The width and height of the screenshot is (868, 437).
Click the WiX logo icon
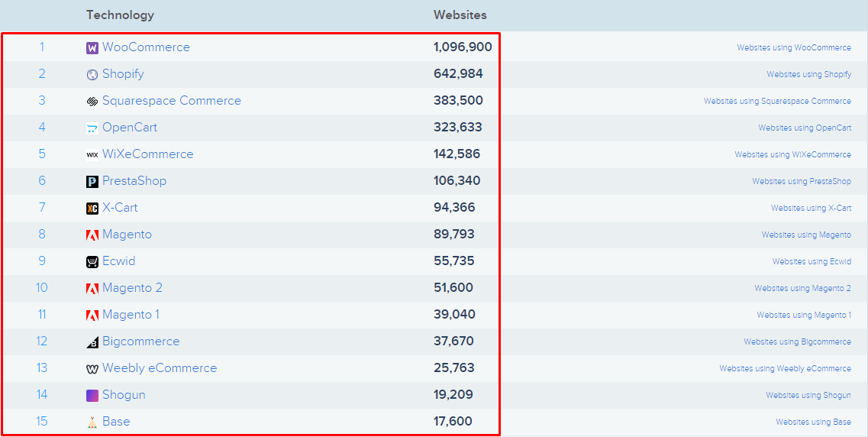pyautogui.click(x=92, y=155)
